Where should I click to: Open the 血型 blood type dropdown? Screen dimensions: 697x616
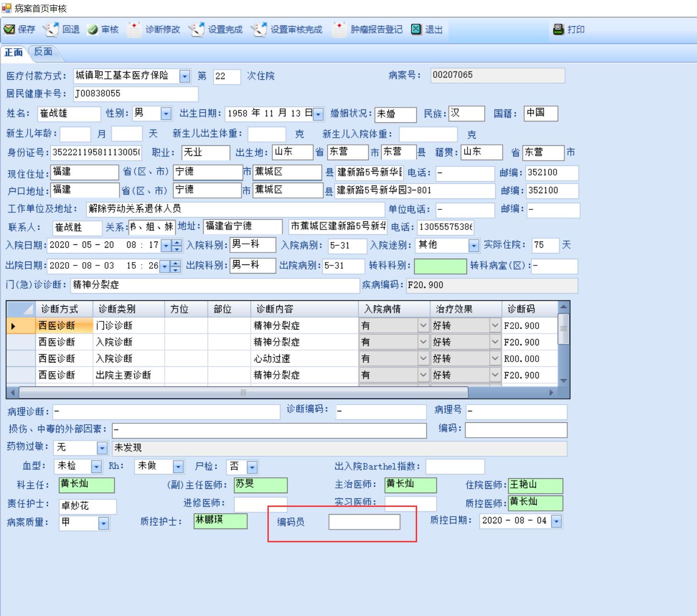(96, 467)
